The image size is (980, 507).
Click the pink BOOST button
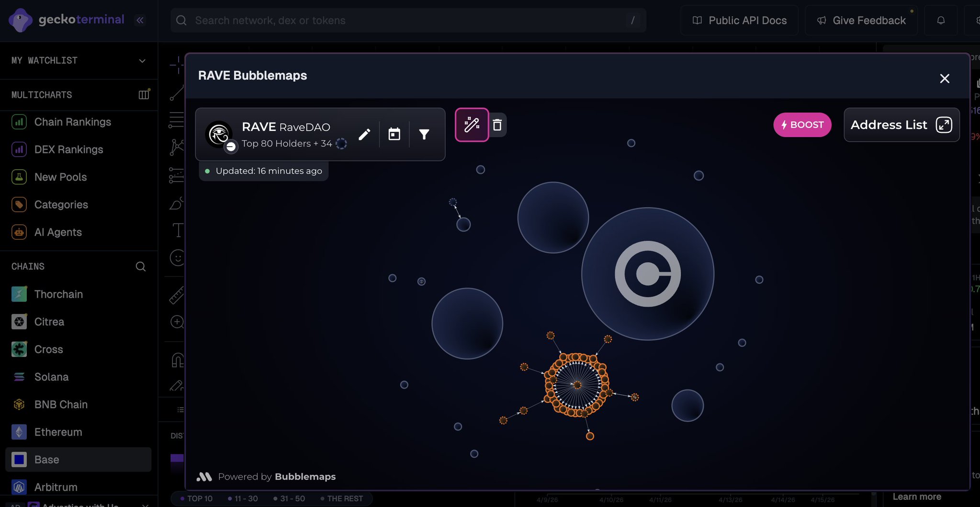click(x=802, y=125)
